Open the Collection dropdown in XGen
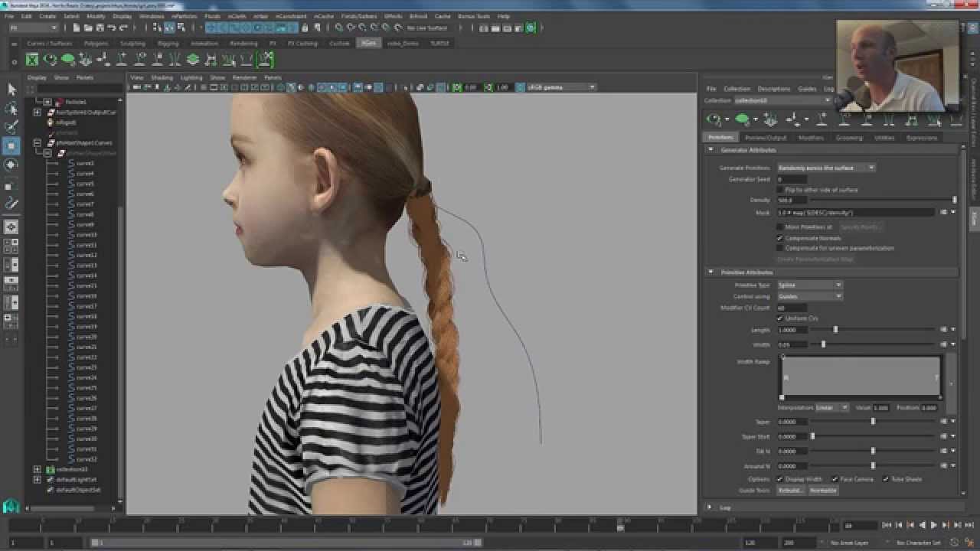Screen dimensions: 980x551 click(x=782, y=100)
